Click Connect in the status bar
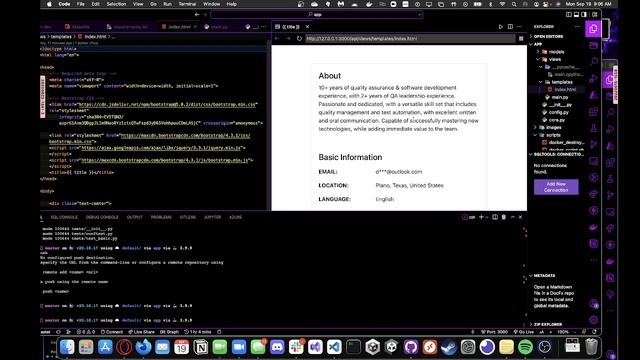The height and width of the screenshot is (360, 640). pyautogui.click(x=112, y=332)
